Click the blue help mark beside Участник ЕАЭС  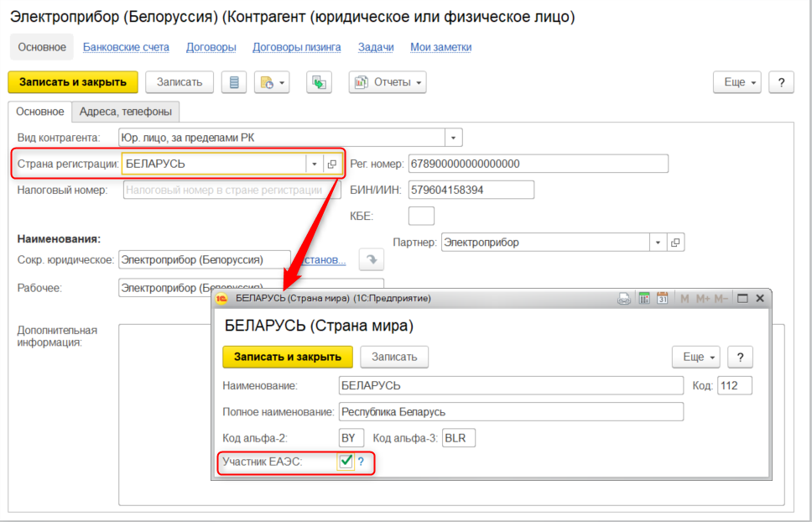click(362, 461)
